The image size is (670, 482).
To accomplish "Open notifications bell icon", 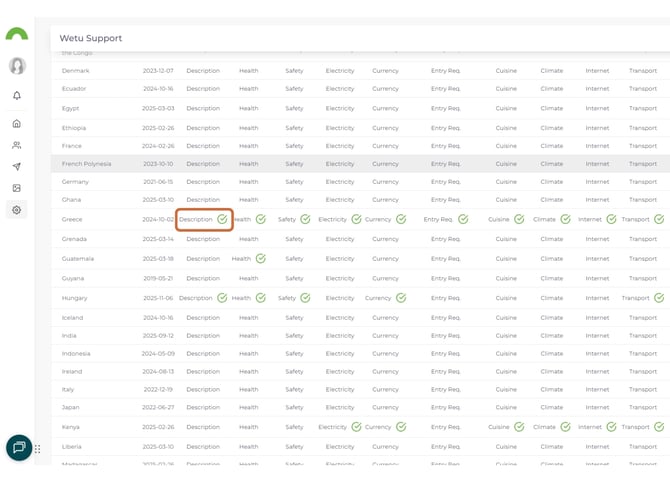I will (x=17, y=95).
